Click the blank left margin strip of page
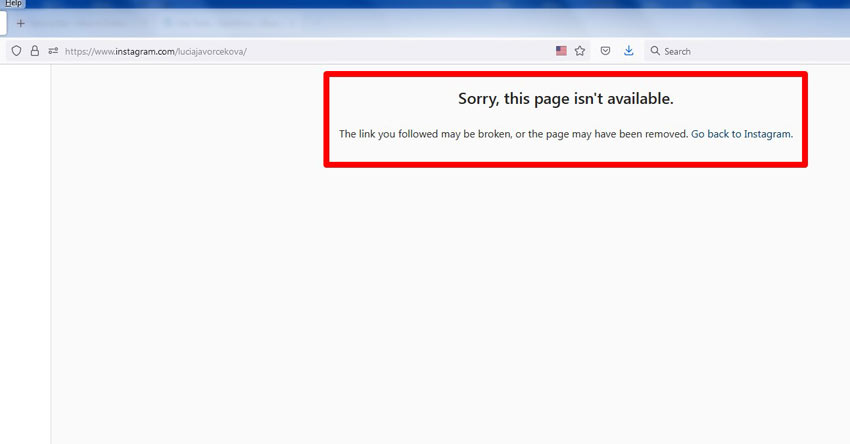The image size is (850, 444). 25,250
